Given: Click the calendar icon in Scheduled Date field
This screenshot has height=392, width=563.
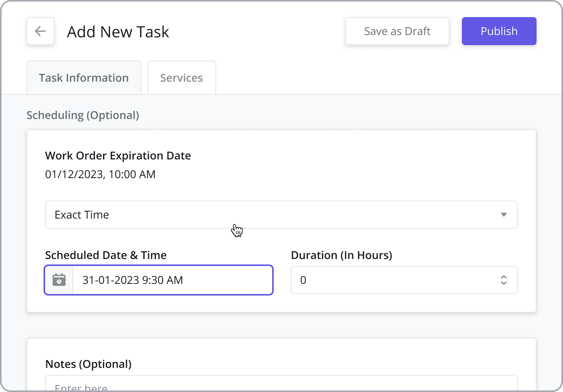Looking at the screenshot, I should pos(59,280).
